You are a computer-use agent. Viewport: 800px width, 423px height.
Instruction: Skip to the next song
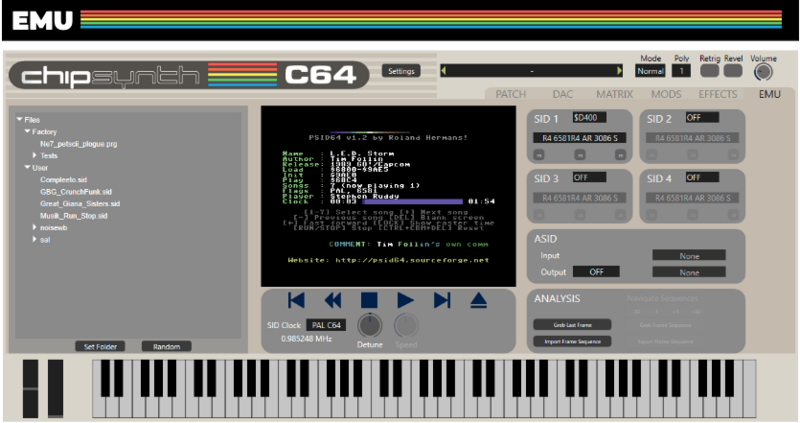(442, 301)
